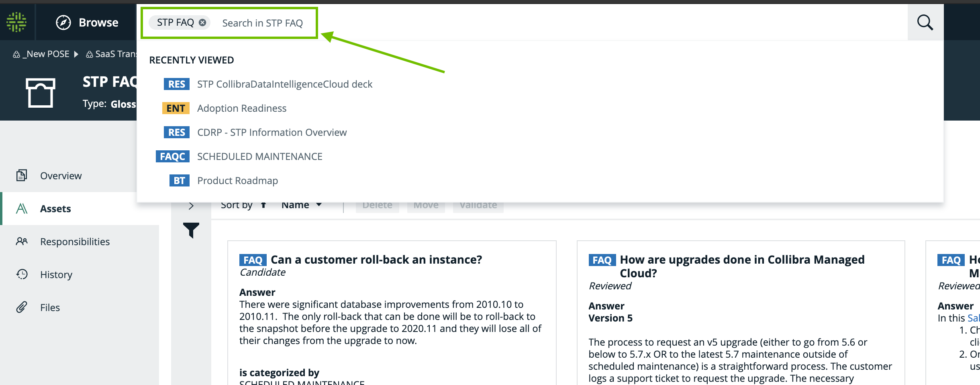Image resolution: width=980 pixels, height=385 pixels.
Task: Click the Files paperclip icon
Action: [22, 307]
